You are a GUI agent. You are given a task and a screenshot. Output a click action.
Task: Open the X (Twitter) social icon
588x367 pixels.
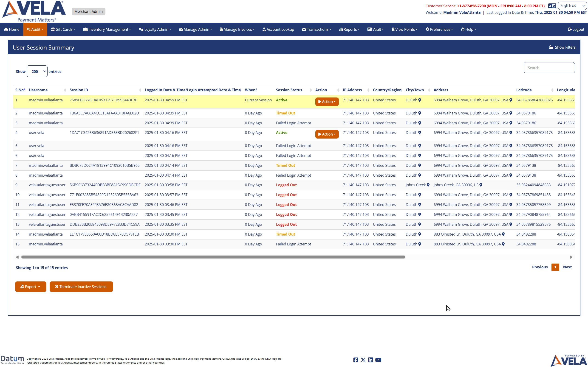363,360
